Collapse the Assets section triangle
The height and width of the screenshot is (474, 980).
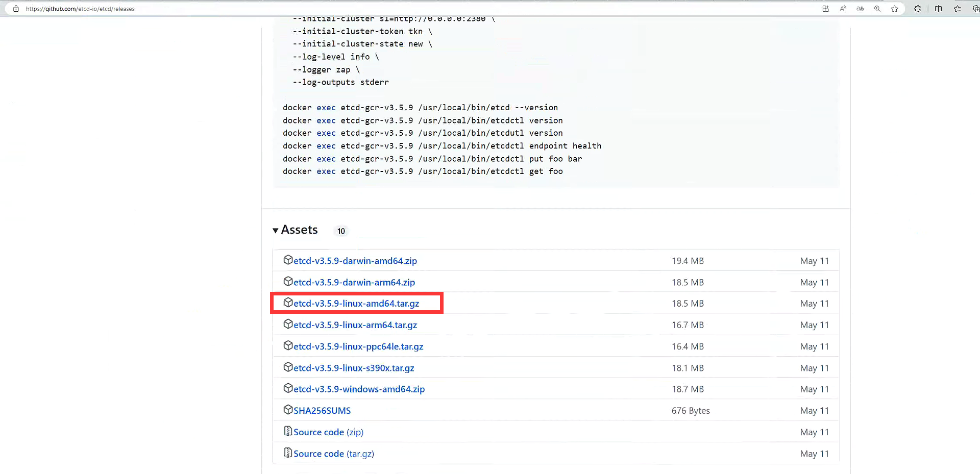(276, 231)
